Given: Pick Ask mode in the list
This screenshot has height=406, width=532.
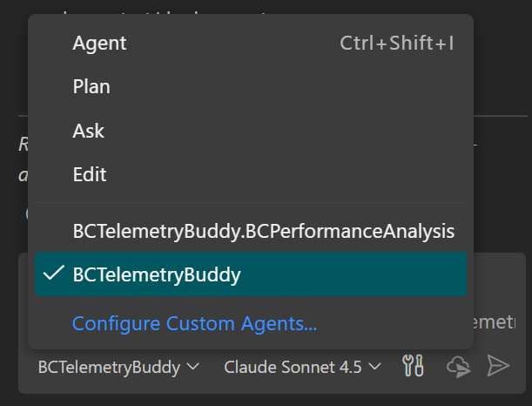Looking at the screenshot, I should tap(89, 131).
